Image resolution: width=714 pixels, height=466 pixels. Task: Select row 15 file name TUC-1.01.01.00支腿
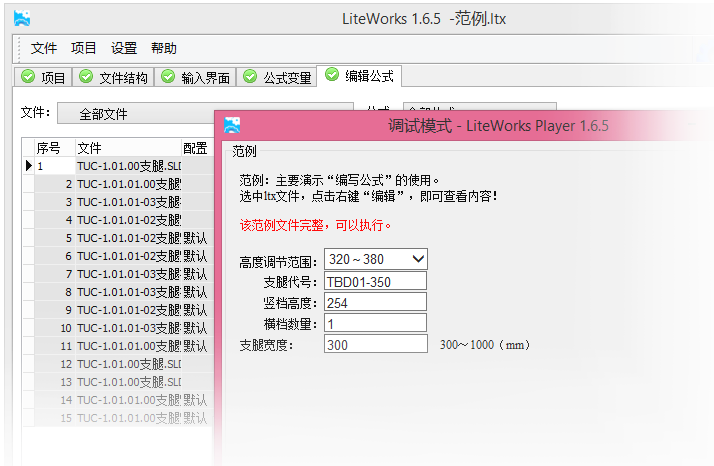[128, 418]
